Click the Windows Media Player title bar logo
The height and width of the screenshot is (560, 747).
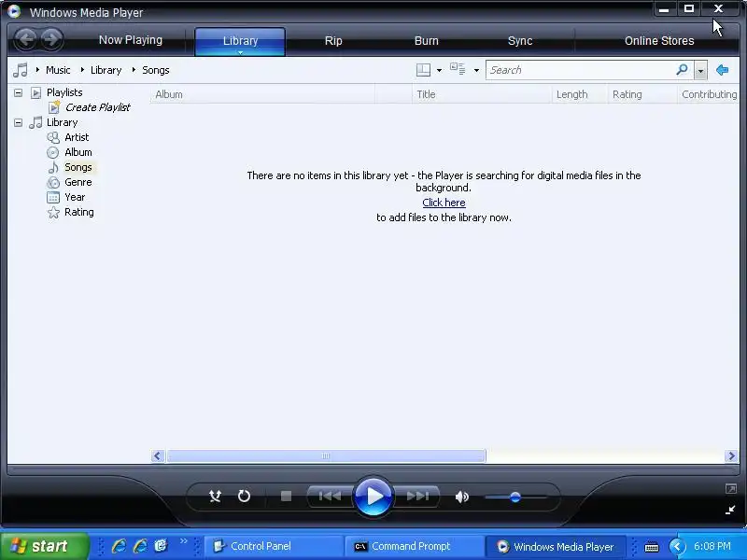coord(14,11)
